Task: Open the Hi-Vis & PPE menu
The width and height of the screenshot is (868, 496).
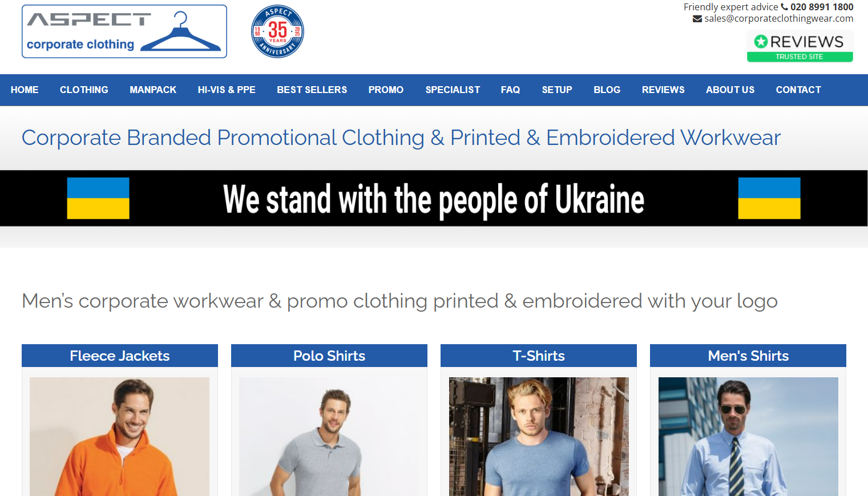Action: [227, 90]
